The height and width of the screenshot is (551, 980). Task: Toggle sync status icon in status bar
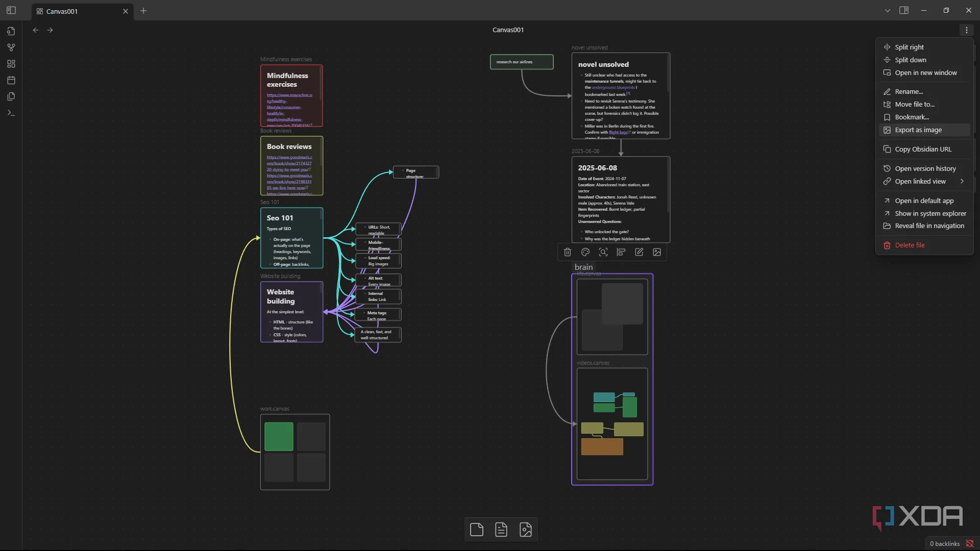970,543
